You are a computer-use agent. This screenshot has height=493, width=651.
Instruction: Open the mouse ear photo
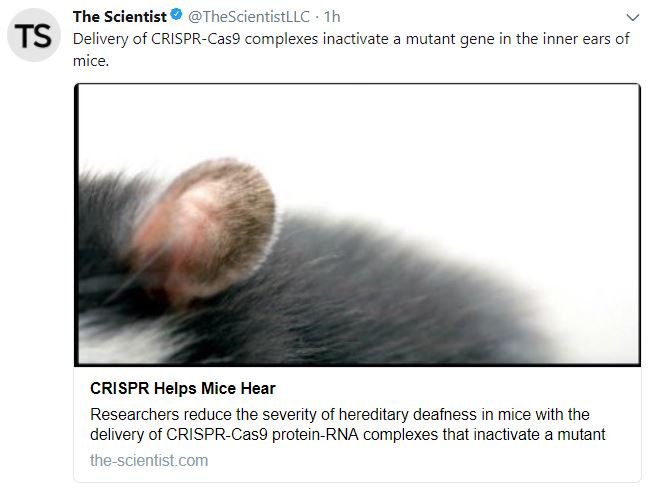tap(357, 223)
